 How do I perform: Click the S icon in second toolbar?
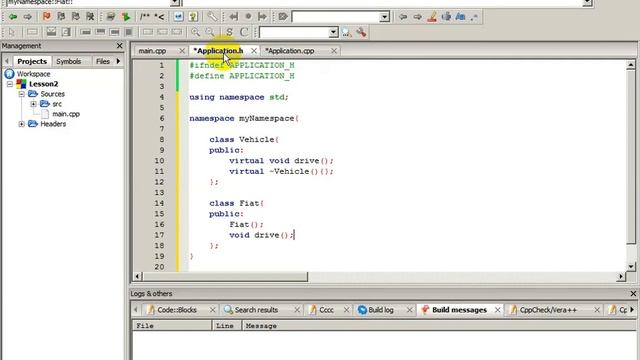pos(229,32)
